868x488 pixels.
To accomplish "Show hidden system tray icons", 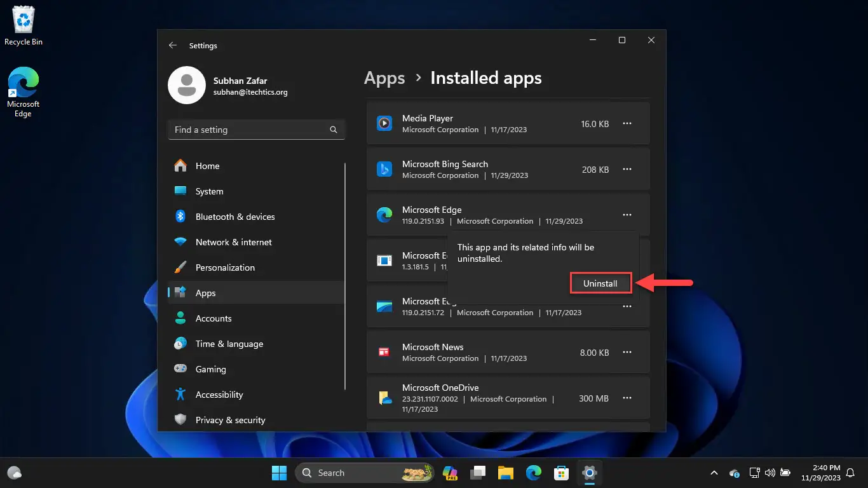I will click(714, 473).
